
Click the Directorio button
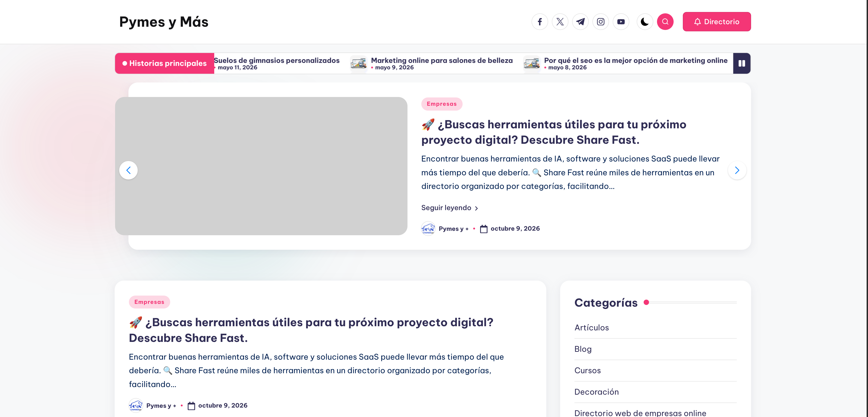(717, 22)
